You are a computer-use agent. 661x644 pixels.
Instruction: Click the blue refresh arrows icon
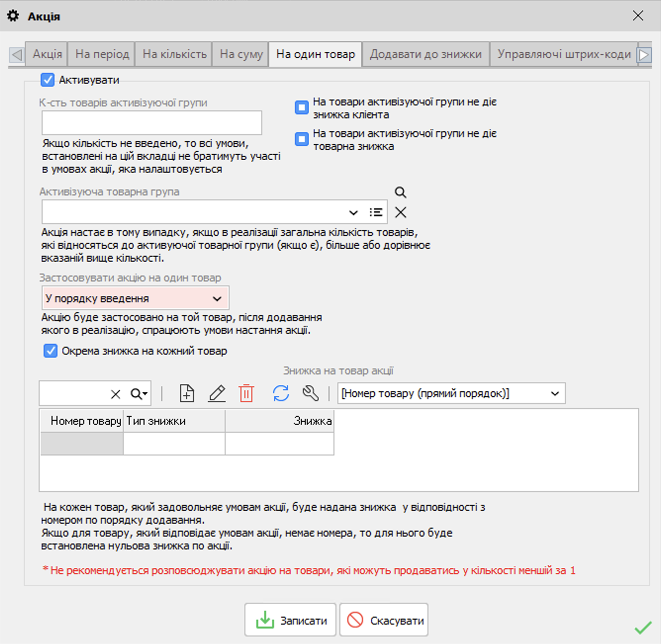tap(281, 394)
